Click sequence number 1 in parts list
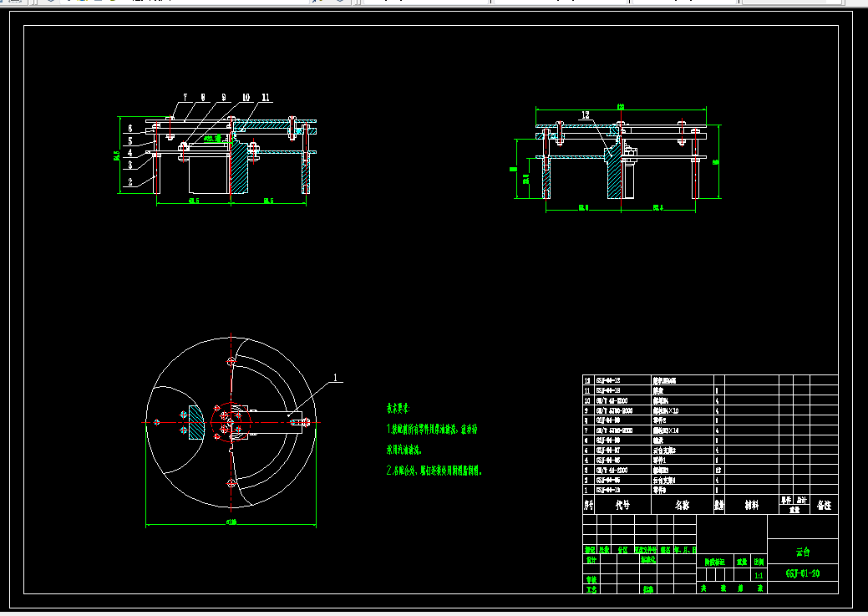This screenshot has width=868, height=616. 586,490
